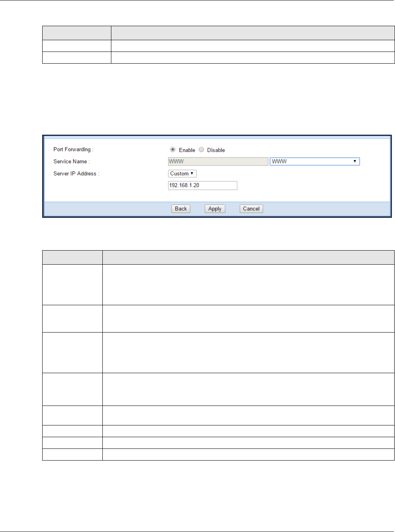Click the Back button

point(181,209)
